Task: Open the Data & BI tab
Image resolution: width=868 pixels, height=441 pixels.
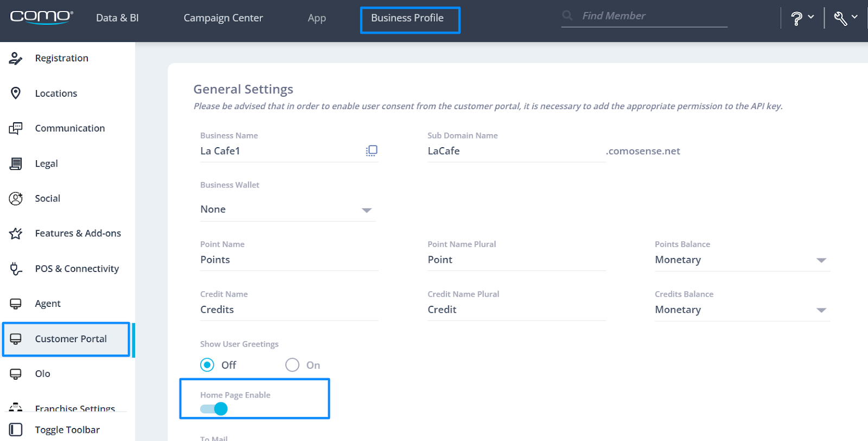Action: click(117, 18)
